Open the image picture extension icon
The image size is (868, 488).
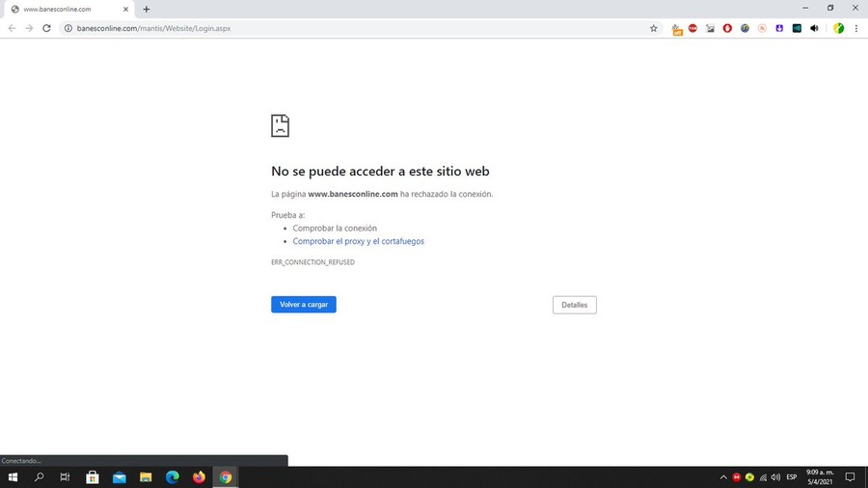[710, 28]
